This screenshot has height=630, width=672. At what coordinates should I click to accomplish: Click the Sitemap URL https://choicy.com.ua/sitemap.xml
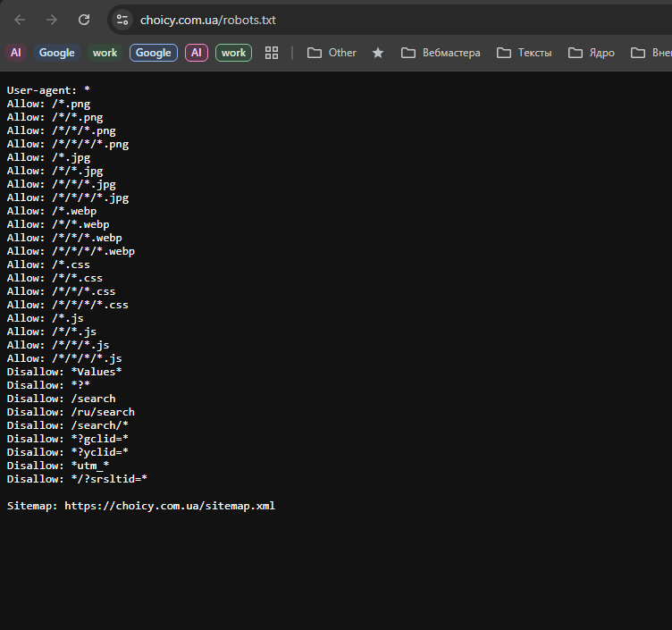tap(170, 506)
